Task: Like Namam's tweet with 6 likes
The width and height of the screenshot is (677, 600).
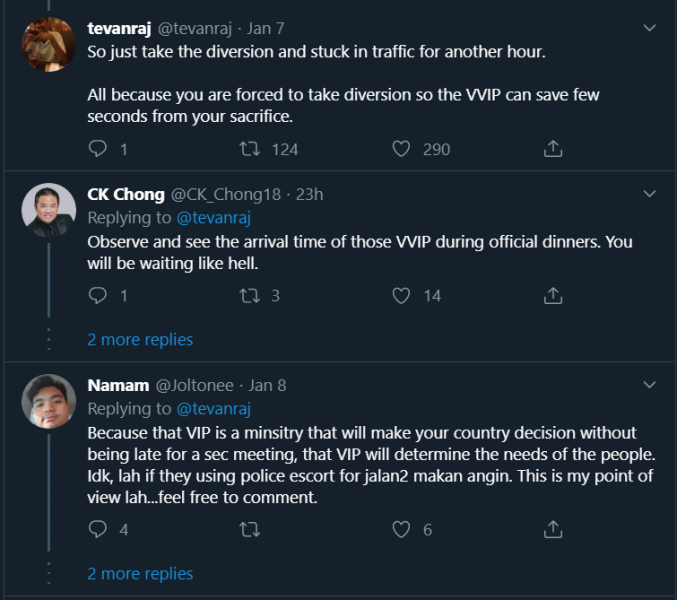Action: tap(401, 529)
